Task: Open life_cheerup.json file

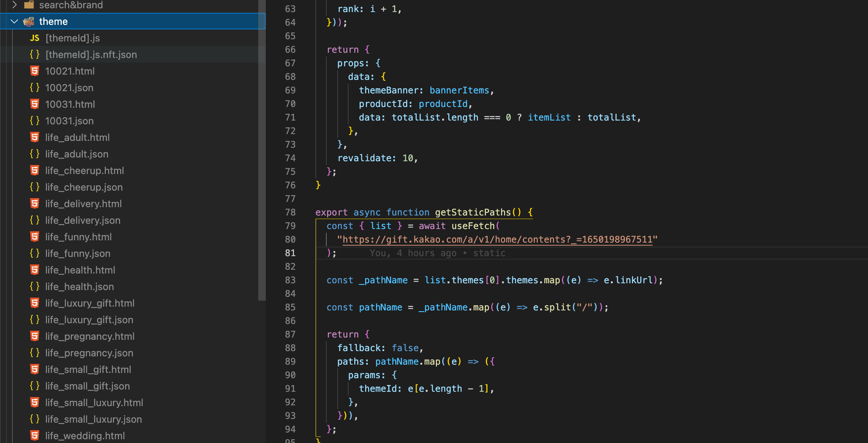Action: click(84, 187)
